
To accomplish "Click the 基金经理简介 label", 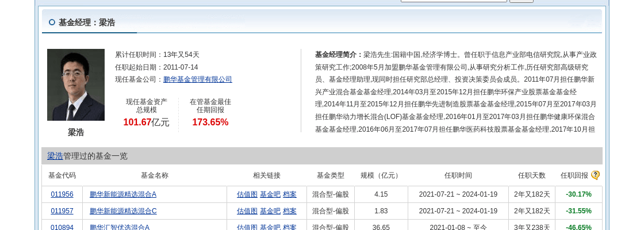I will point(339,55).
